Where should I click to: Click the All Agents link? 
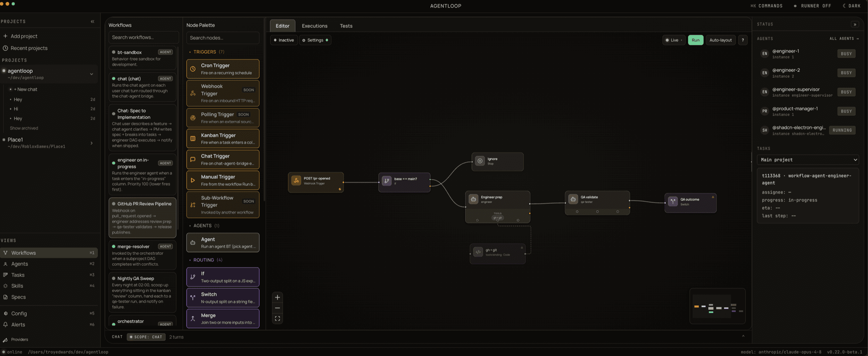pyautogui.click(x=844, y=39)
